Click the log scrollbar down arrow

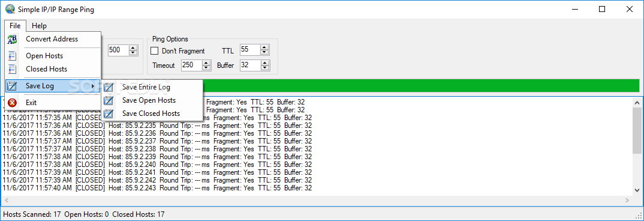pyautogui.click(x=637, y=190)
